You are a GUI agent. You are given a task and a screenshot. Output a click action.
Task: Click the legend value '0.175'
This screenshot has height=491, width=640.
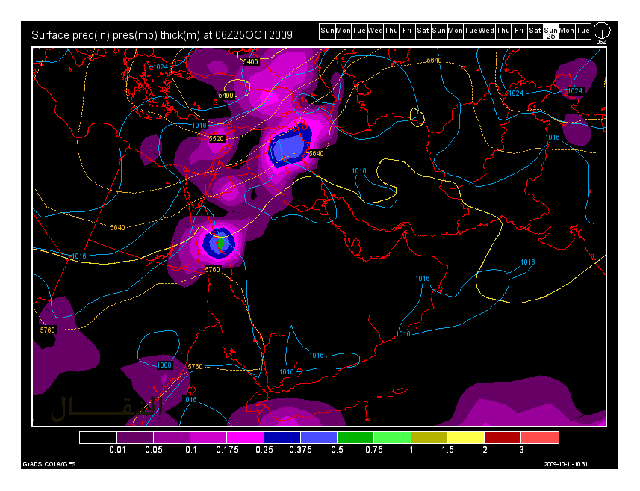click(227, 450)
